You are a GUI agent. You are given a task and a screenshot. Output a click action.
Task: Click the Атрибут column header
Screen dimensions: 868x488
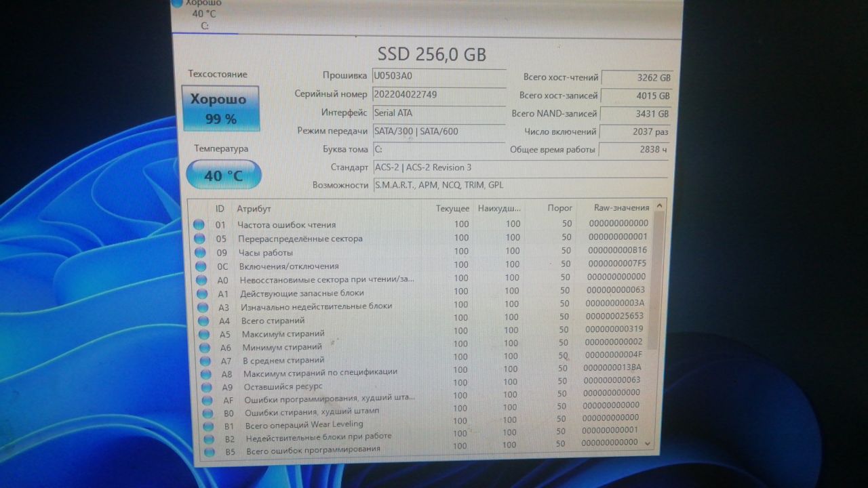pyautogui.click(x=254, y=209)
